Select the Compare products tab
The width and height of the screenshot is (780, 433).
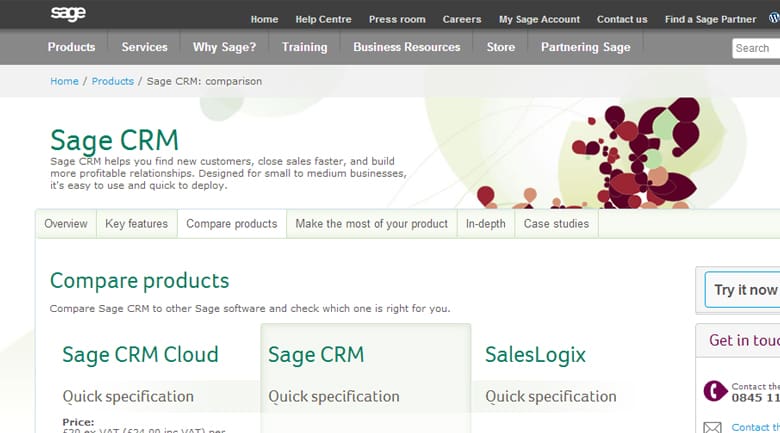point(231,224)
